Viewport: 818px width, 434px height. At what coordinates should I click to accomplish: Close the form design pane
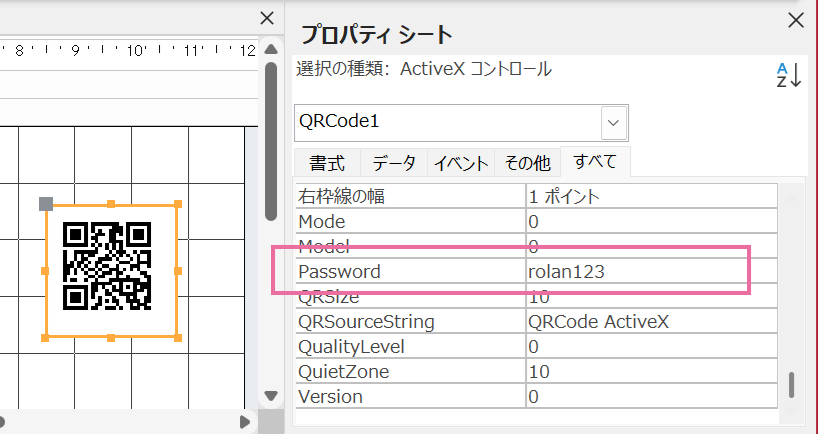click(x=267, y=18)
